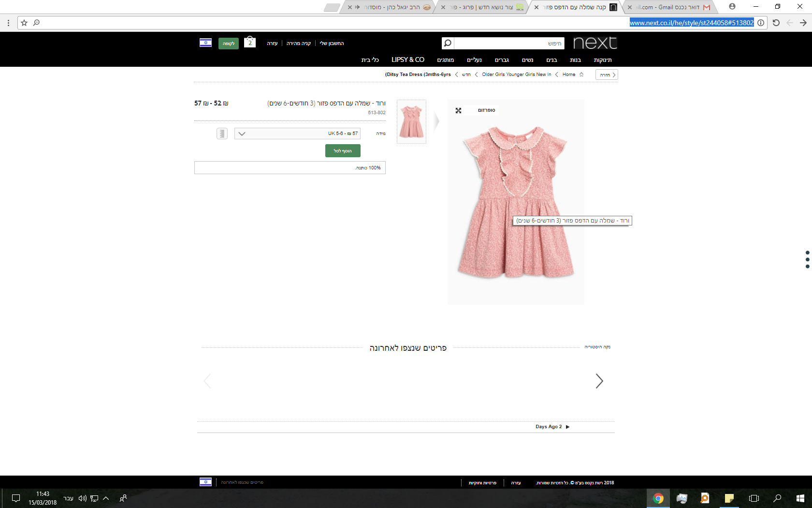Image resolution: width=812 pixels, height=508 pixels.
Task: Click the superzoom expand arrows icon
Action: (458, 110)
